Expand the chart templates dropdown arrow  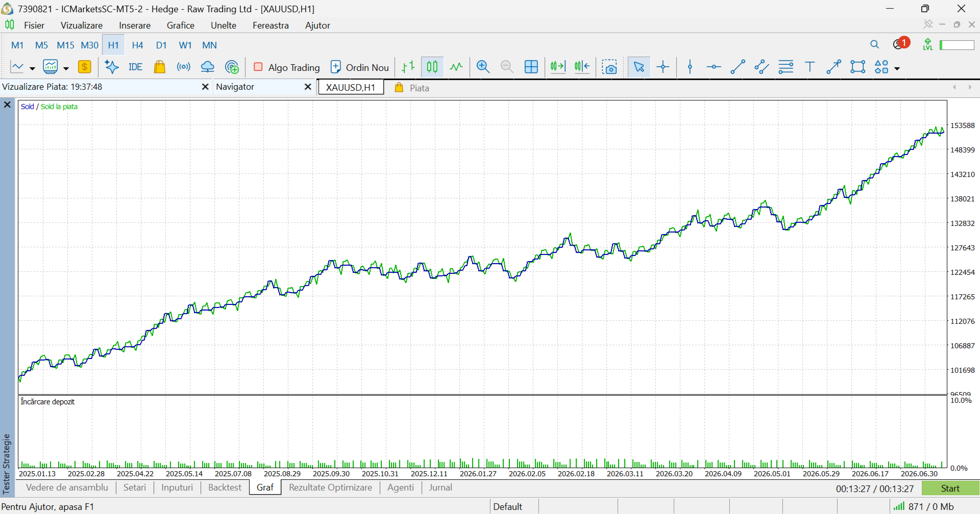(66, 68)
